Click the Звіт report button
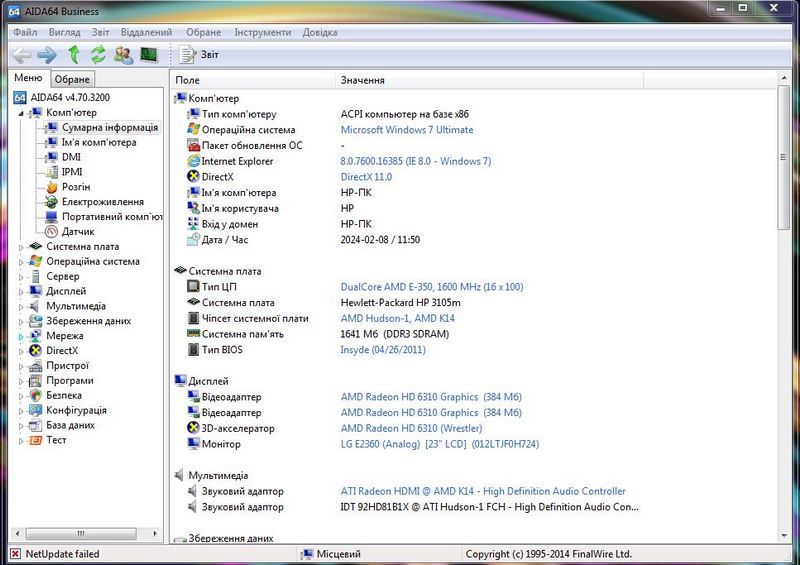Screen dimensions: 800x565 point(200,54)
